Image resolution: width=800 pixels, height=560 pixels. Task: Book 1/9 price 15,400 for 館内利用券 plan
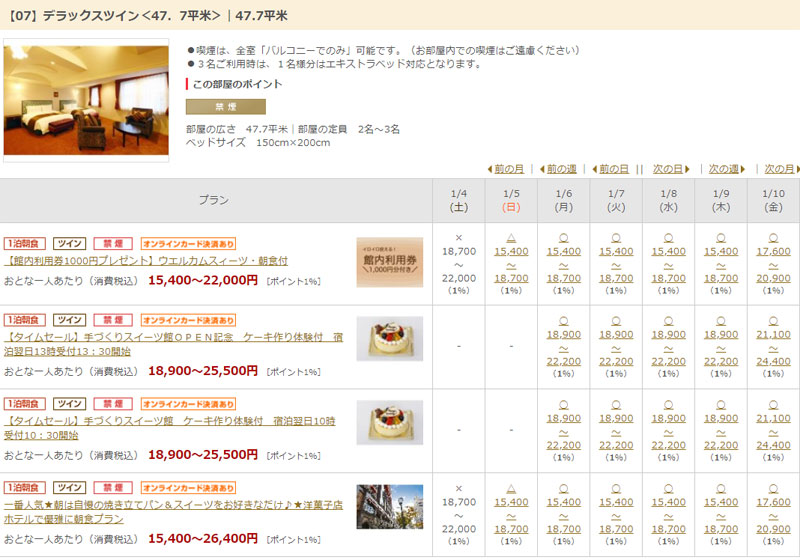721,251
